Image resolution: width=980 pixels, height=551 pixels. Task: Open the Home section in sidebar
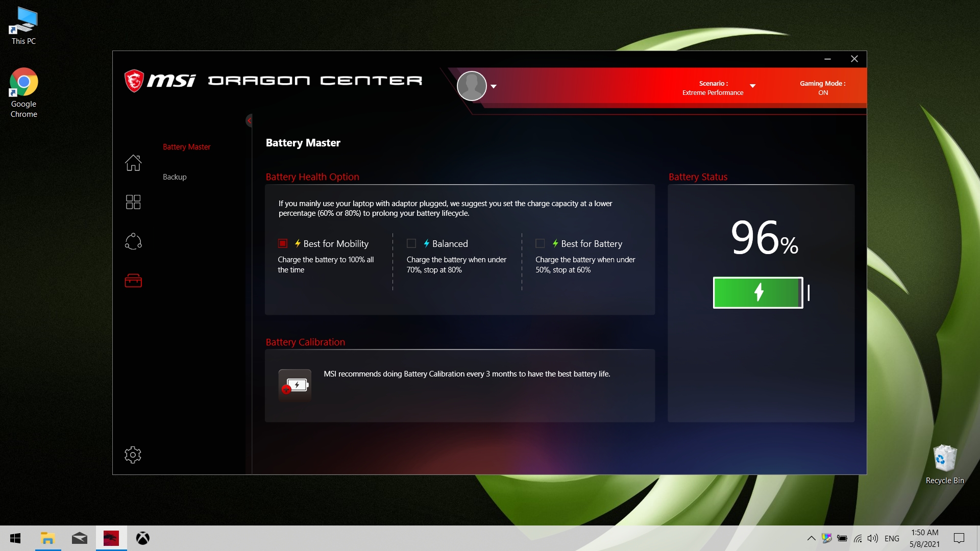click(x=133, y=163)
